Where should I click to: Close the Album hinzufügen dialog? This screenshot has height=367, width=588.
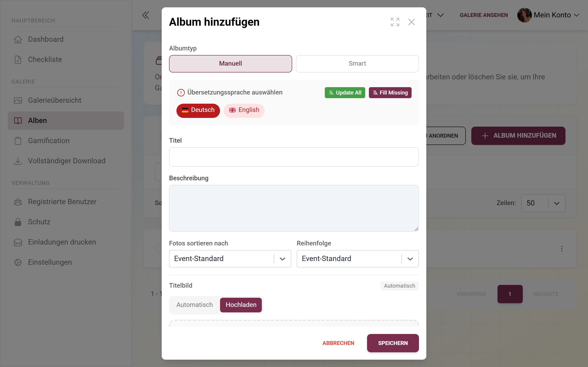[x=411, y=22]
